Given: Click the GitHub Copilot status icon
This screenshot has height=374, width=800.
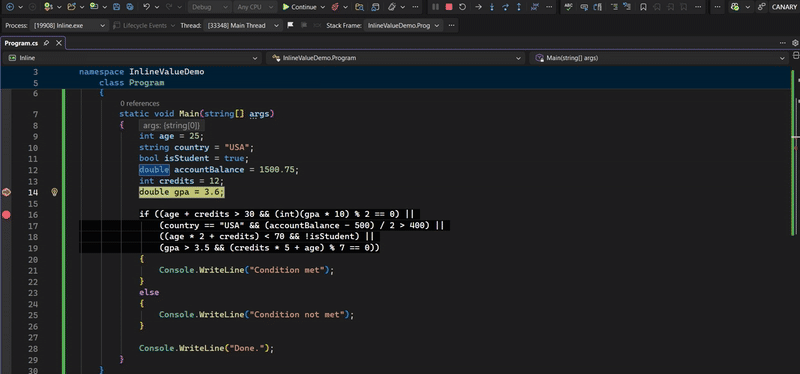Looking at the screenshot, I should 735,7.
